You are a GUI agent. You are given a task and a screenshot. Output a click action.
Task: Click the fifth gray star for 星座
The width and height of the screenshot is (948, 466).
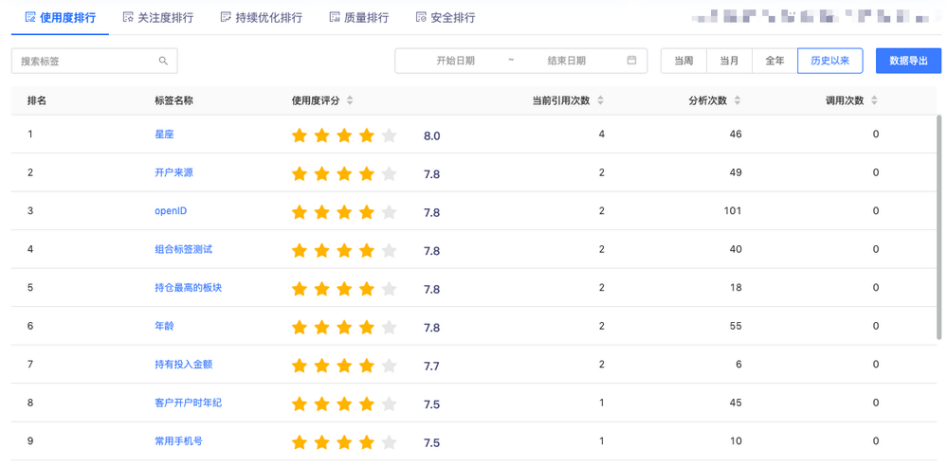389,135
